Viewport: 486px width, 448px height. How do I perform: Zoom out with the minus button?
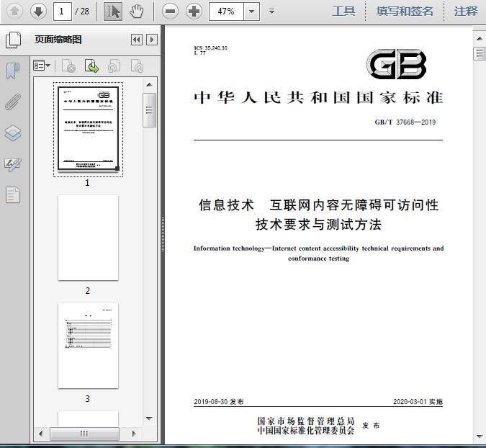pyautogui.click(x=170, y=12)
